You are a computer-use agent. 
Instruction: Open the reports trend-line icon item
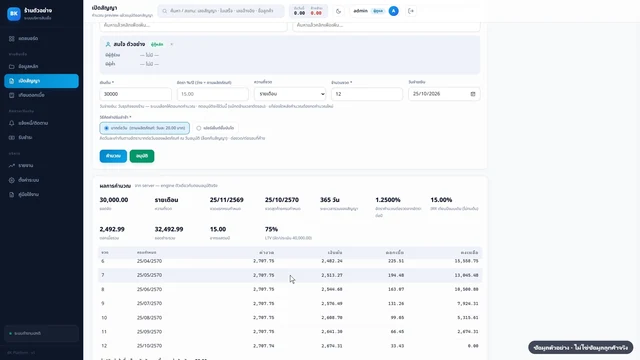11,166
